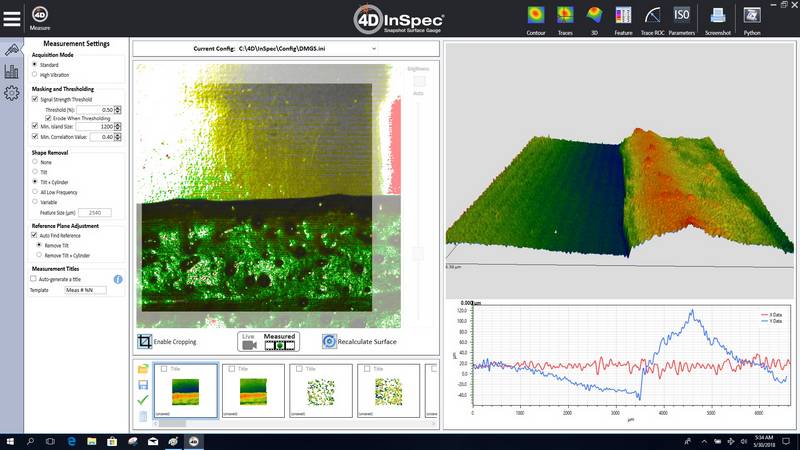Open the Trace ROC tool
The image size is (800, 450).
[652, 20]
